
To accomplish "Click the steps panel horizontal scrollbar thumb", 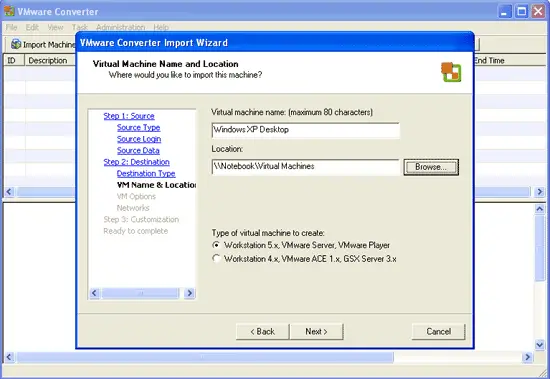I will coord(140,293).
